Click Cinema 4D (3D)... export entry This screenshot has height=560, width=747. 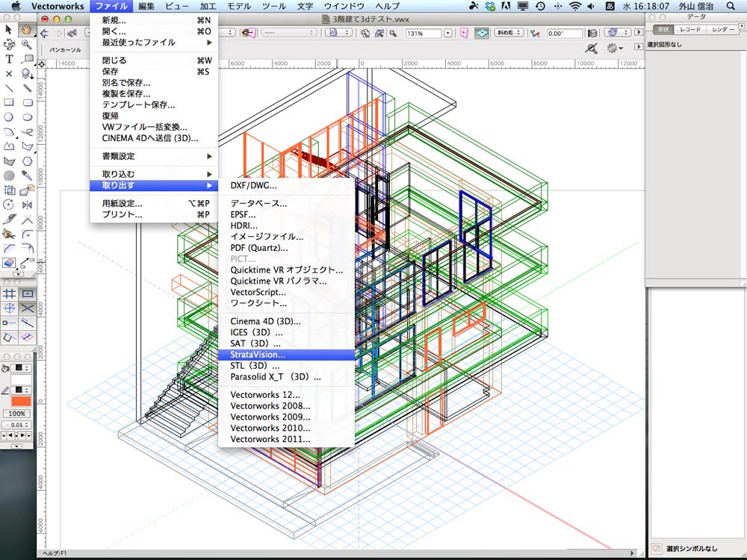tap(286, 321)
